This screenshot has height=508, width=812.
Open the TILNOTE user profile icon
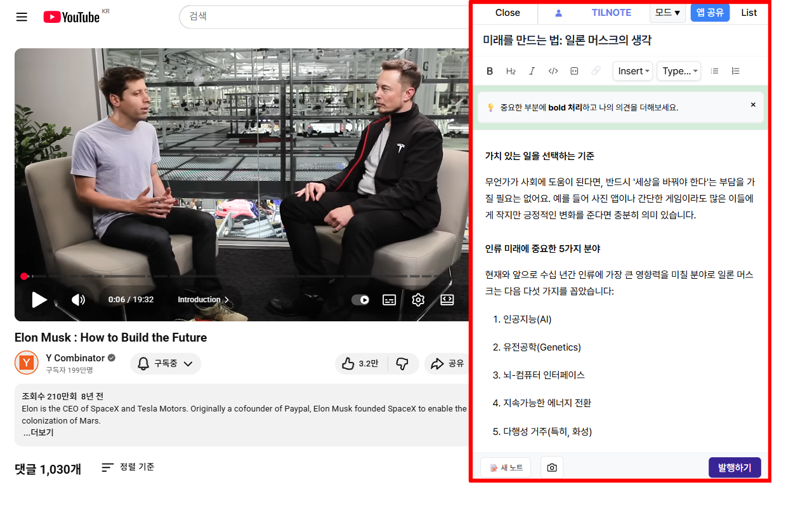point(559,13)
